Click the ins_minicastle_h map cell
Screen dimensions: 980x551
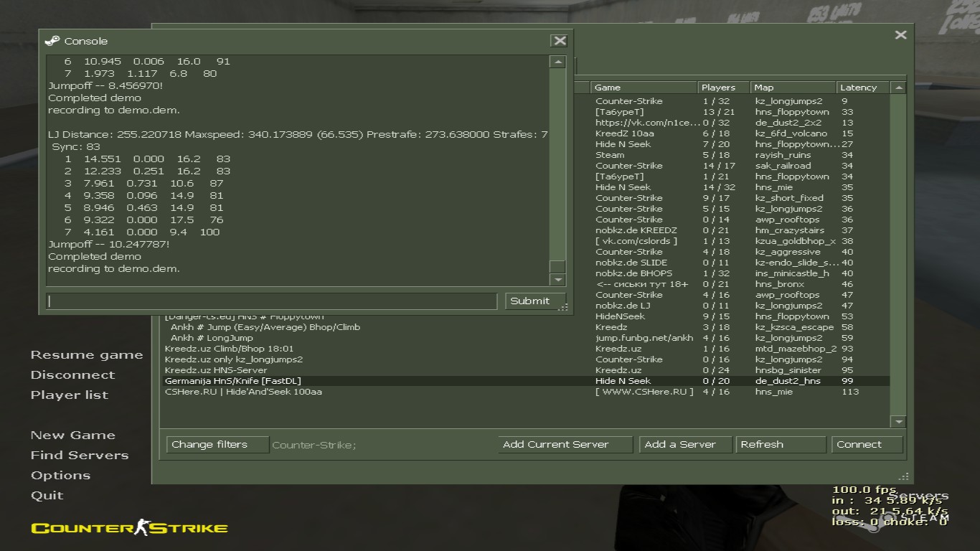(792, 273)
